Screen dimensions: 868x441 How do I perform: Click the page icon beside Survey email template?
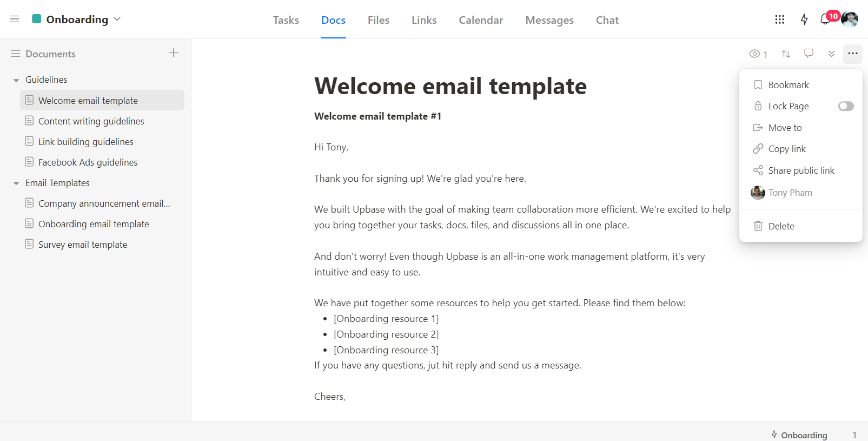pyautogui.click(x=29, y=244)
